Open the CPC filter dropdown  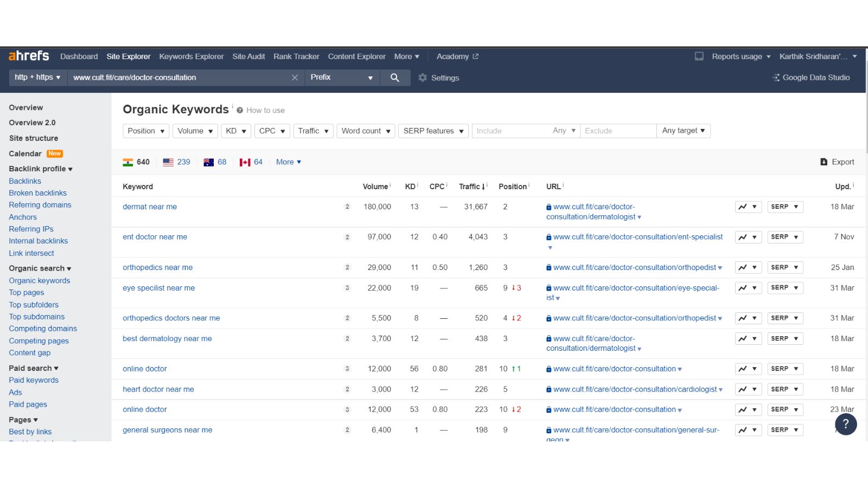pos(272,131)
